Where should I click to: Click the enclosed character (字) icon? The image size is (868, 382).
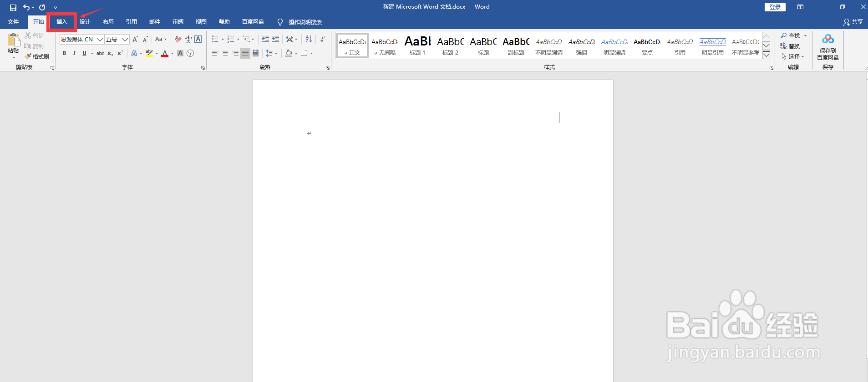point(190,53)
